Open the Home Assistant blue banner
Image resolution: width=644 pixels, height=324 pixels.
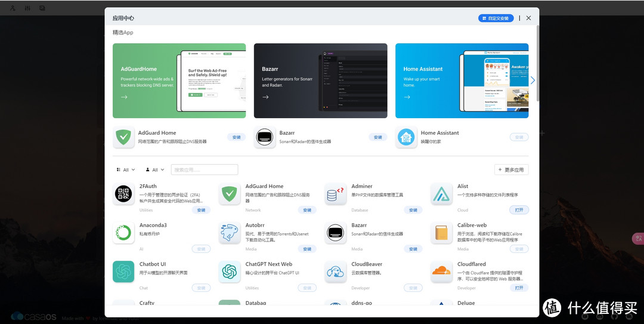tap(462, 81)
